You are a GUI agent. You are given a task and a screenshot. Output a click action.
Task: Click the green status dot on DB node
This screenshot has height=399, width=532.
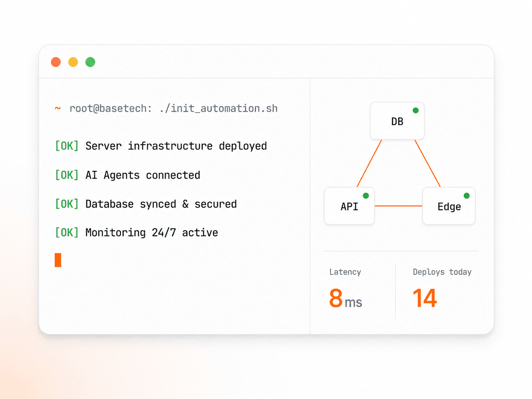click(x=416, y=111)
